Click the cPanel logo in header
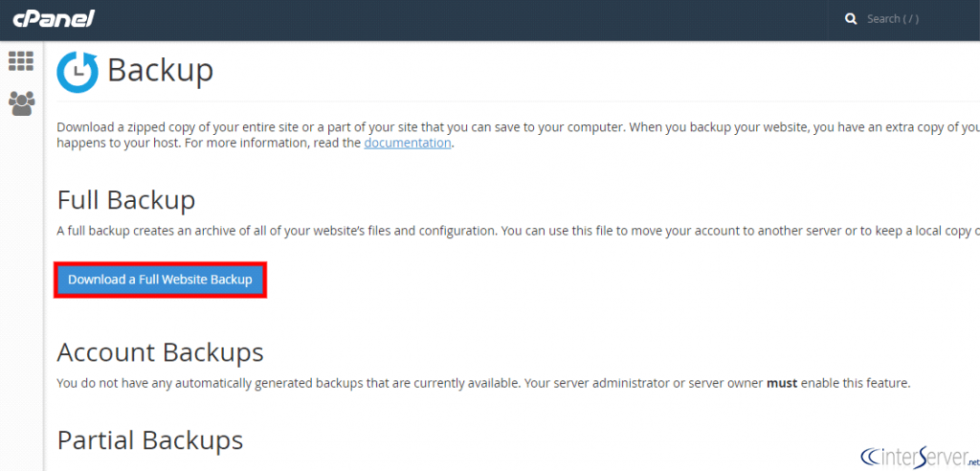The width and height of the screenshot is (980, 471). (54, 19)
